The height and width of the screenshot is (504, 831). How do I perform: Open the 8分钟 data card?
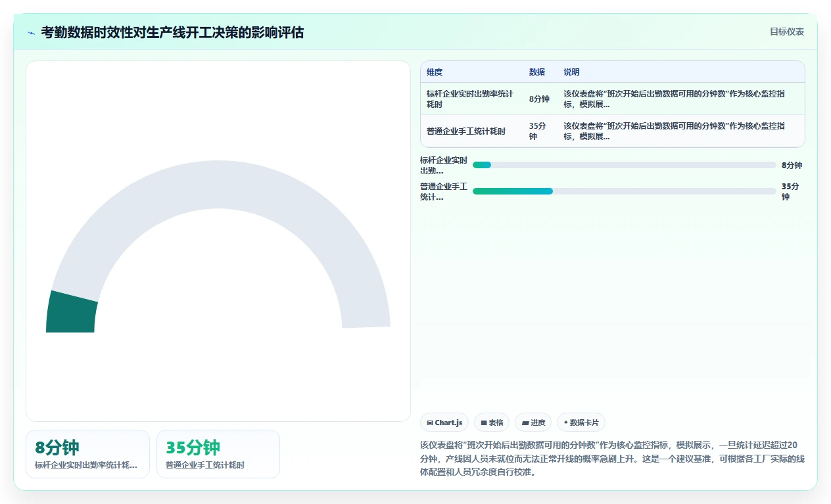(87, 454)
